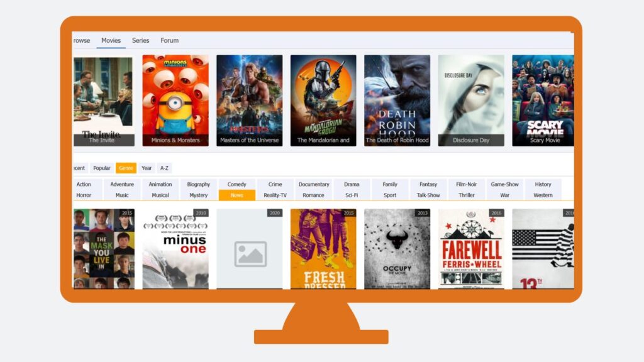Filter by Adventure genre
The image size is (644, 362).
click(122, 184)
